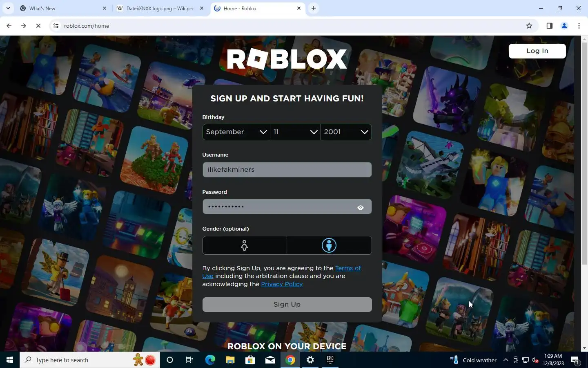Open the Windows Start menu
588x368 pixels.
click(10, 360)
